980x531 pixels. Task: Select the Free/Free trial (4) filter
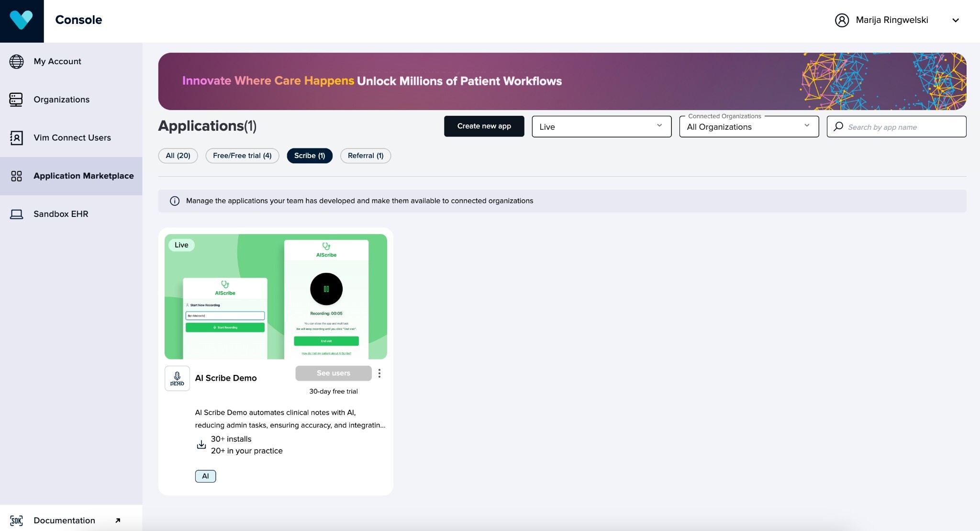tap(242, 156)
